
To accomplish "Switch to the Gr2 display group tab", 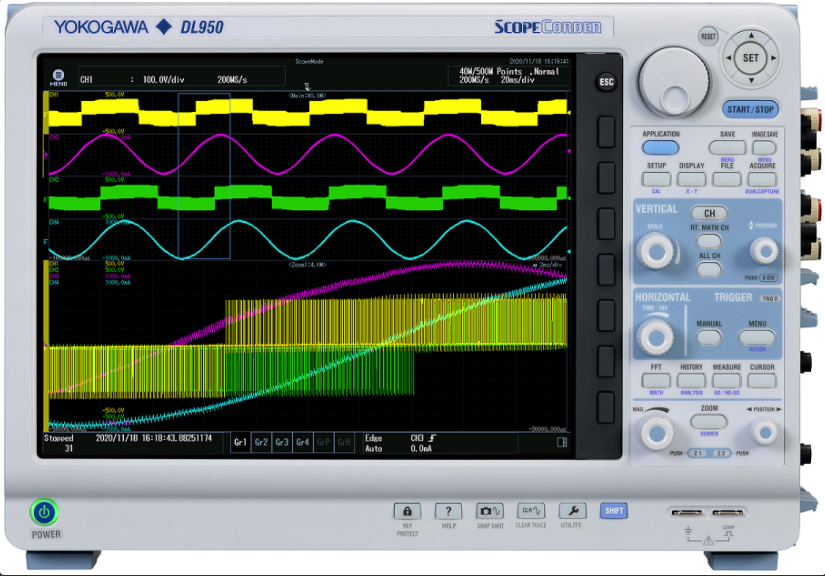I will click(261, 441).
